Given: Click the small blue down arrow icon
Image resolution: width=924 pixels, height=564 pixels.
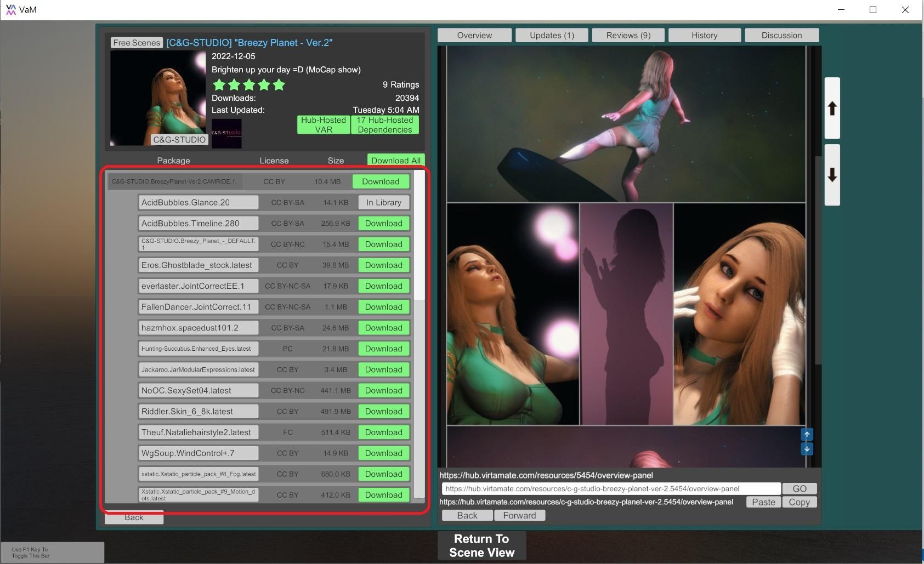Looking at the screenshot, I should pos(807,449).
